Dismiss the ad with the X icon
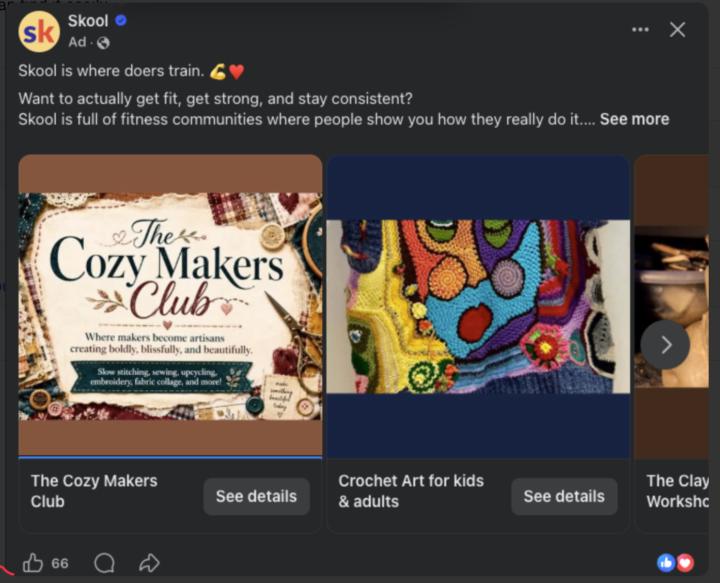This screenshot has height=583, width=720. pyautogui.click(x=677, y=30)
